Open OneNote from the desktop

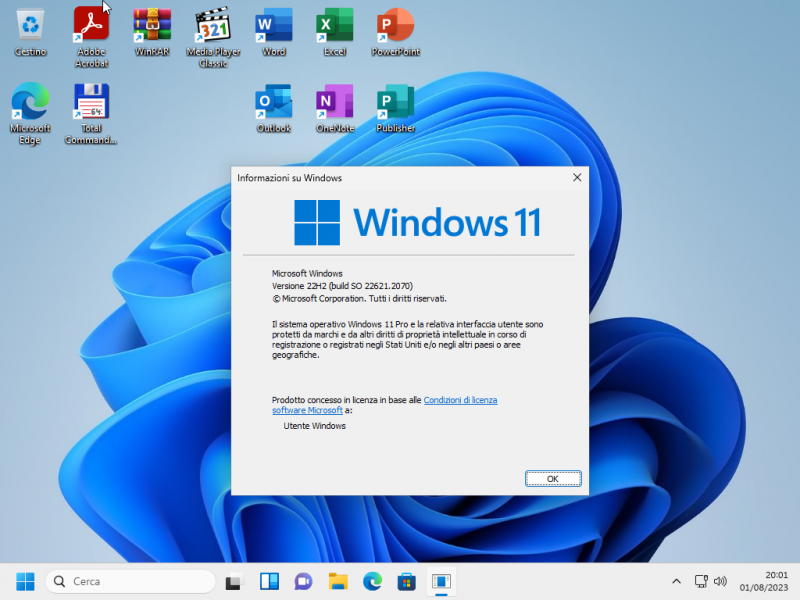(334, 103)
